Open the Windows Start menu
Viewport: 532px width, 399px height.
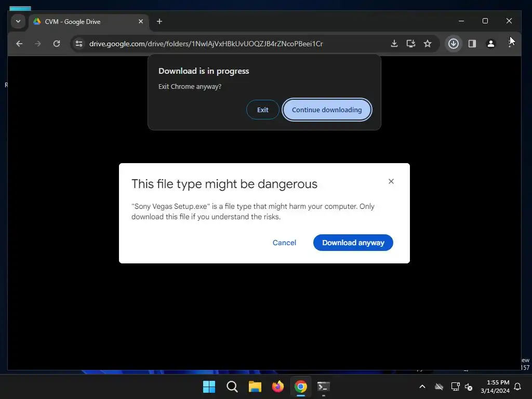tap(209, 387)
